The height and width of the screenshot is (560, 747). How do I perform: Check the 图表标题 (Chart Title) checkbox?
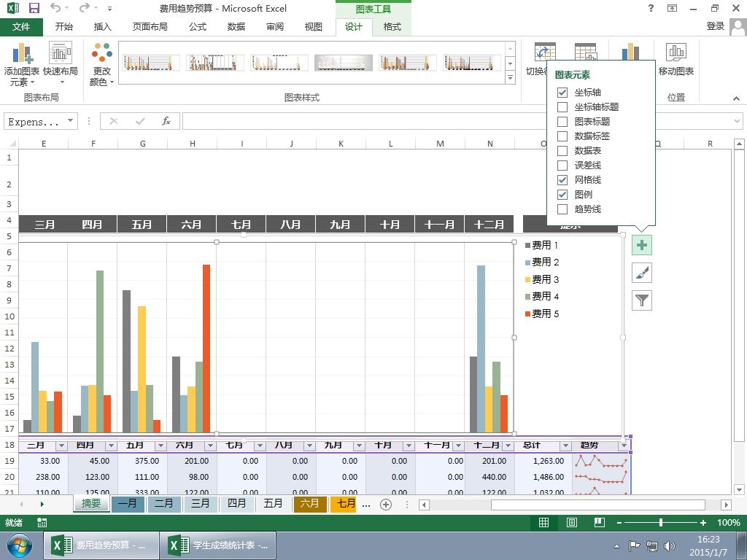tap(562, 122)
